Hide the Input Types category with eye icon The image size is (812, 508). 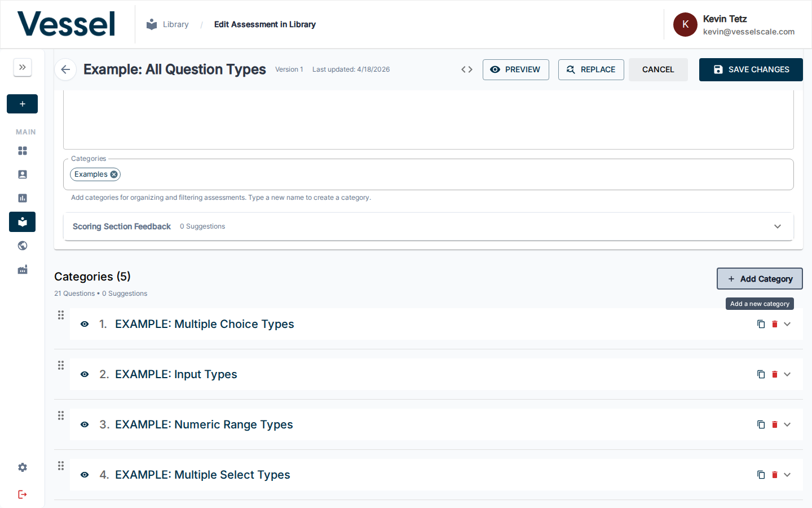point(85,374)
